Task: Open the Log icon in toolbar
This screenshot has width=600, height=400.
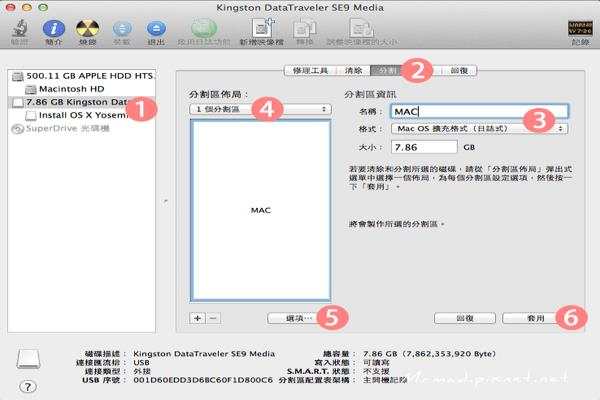Action: pos(580,29)
